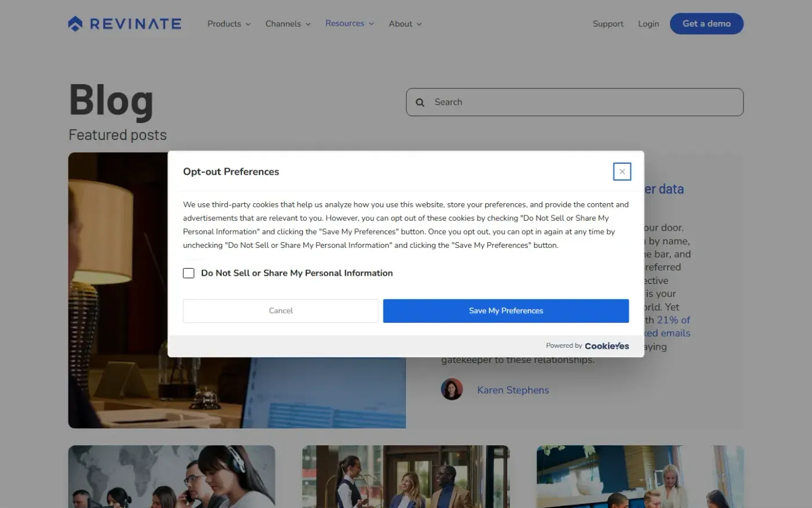Screen dimensions: 812x508
Task: Open the Resources dropdown
Action: [x=350, y=23]
